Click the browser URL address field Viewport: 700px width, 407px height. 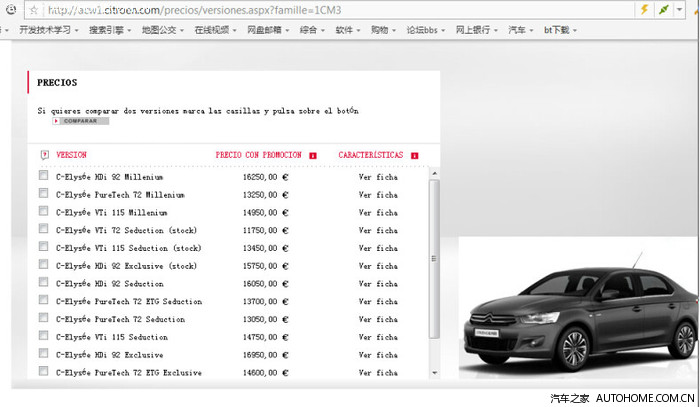click(x=330, y=9)
